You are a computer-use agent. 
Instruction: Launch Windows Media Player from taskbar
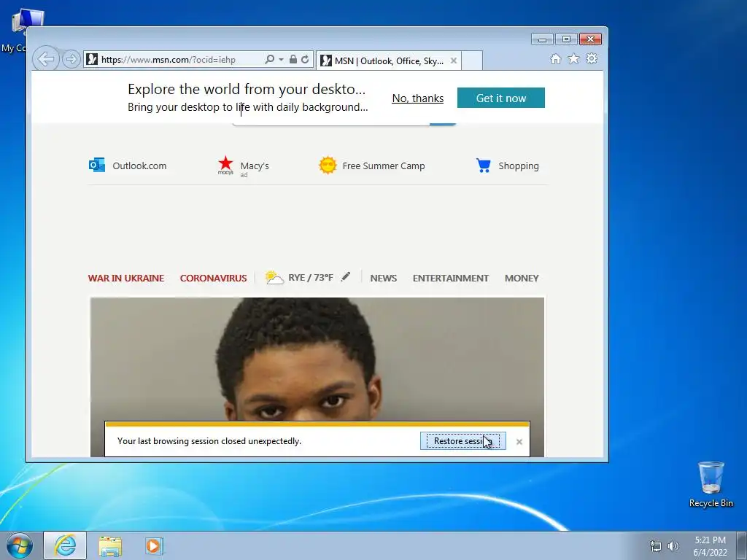coord(155,545)
